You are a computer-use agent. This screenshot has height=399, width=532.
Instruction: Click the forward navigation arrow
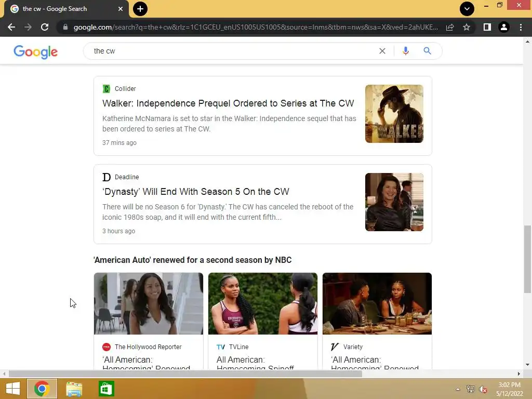pyautogui.click(x=28, y=27)
